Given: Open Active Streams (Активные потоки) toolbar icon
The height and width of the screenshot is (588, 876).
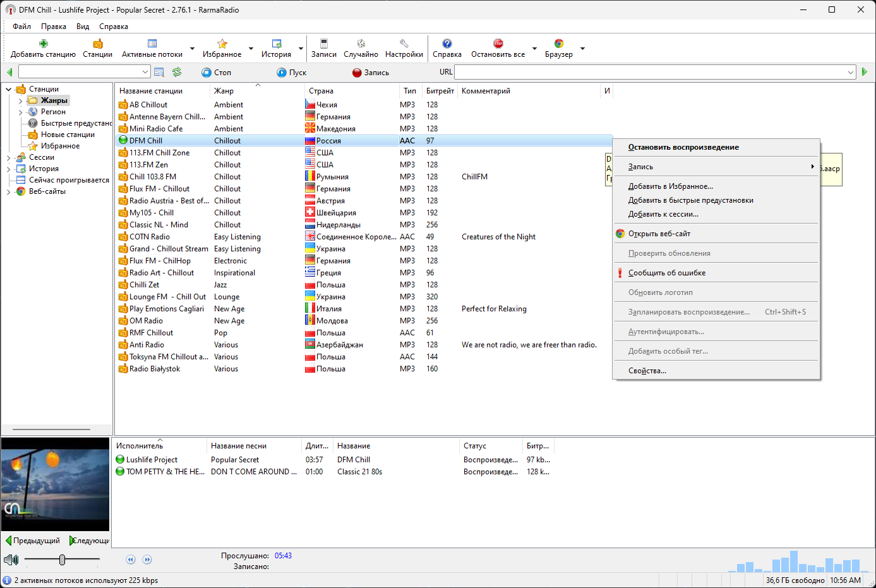Looking at the screenshot, I should [152, 44].
